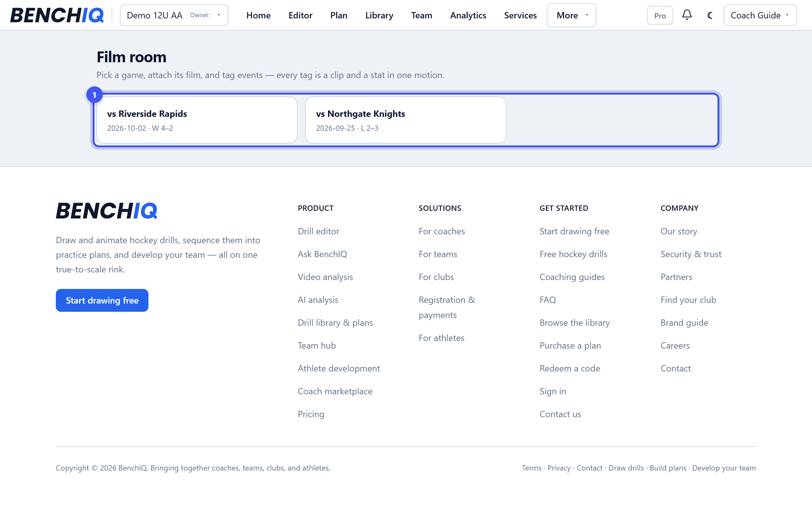
Task: Go to the Home tab
Action: coord(259,15)
